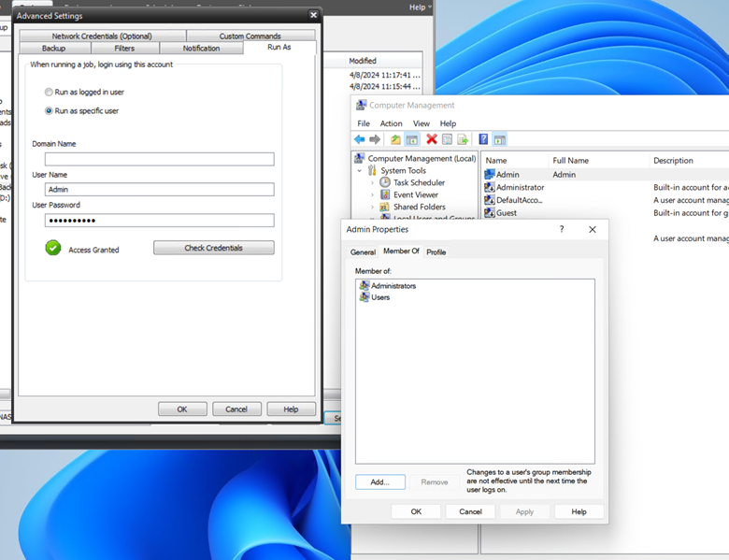The width and height of the screenshot is (729, 560).
Task: Click the Export List toolbar icon
Action: pos(463,139)
